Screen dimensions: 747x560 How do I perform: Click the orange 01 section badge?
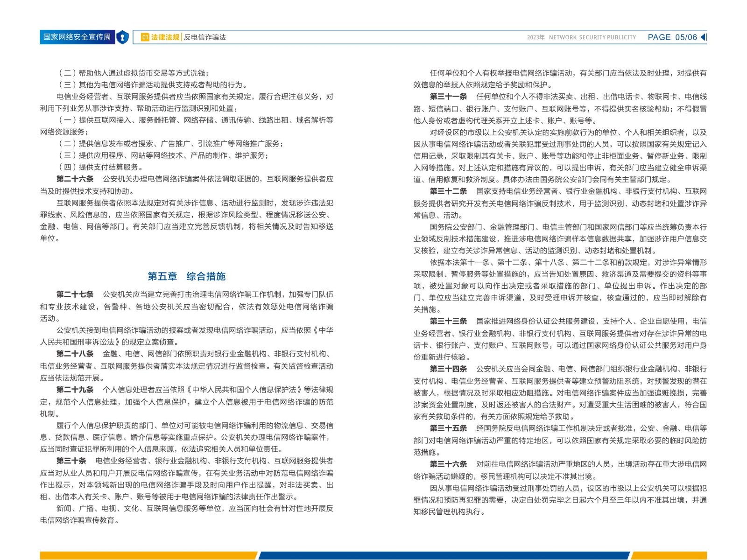click(145, 37)
